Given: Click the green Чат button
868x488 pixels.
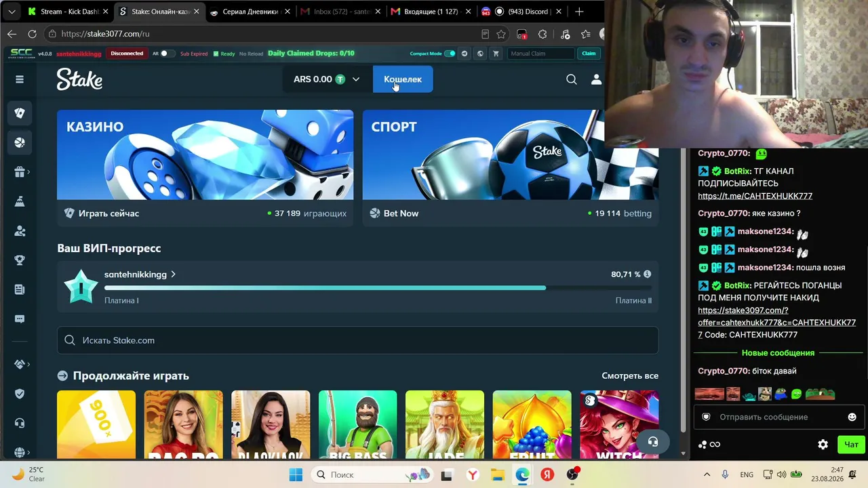Looking at the screenshot, I should click(851, 445).
